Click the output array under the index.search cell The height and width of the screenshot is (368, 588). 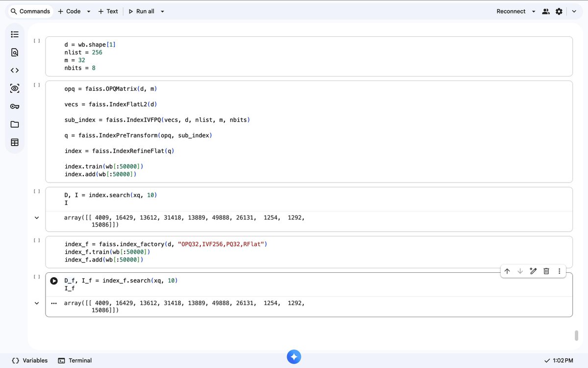[184, 221]
